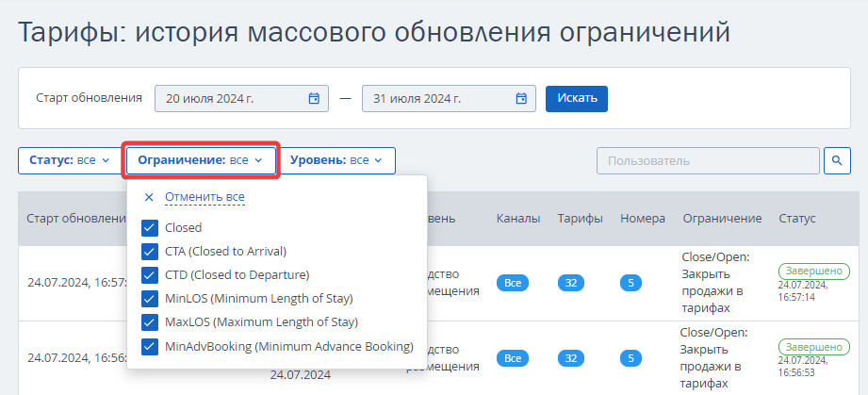This screenshot has height=395, width=868.
Task: Open calendar picker for 31 июля end date
Action: click(x=521, y=98)
